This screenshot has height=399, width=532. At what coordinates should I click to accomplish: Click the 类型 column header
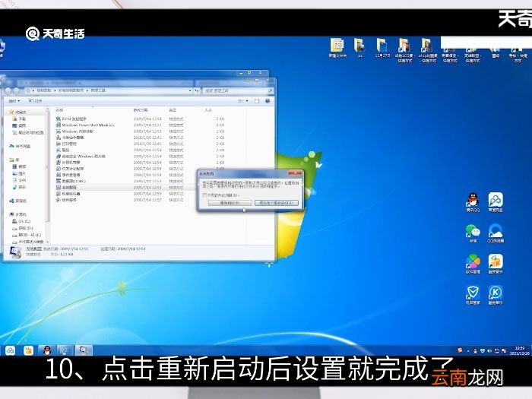tap(173, 110)
